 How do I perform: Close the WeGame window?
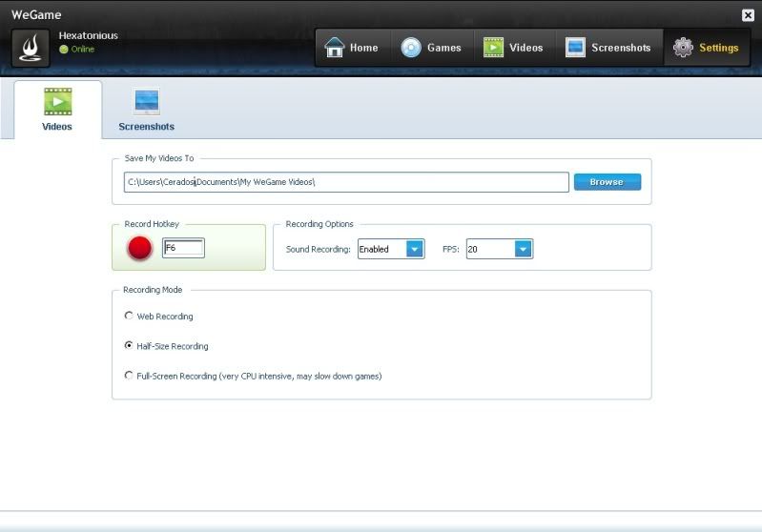pyautogui.click(x=748, y=15)
